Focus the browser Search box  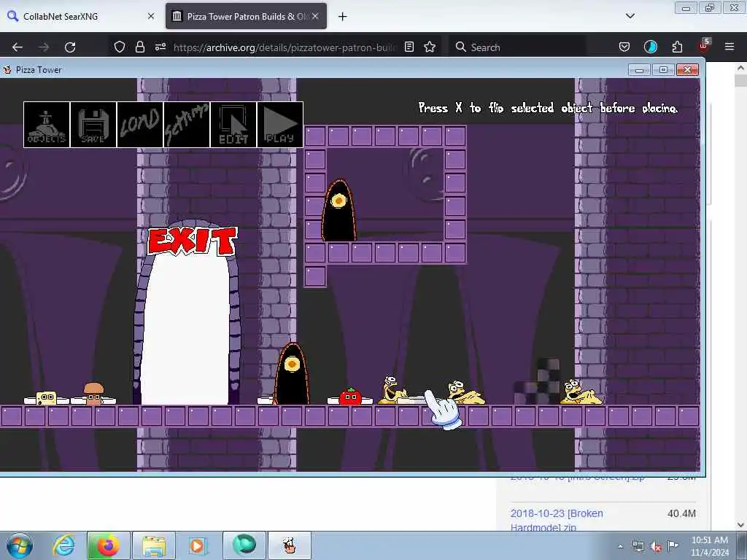tap(517, 47)
